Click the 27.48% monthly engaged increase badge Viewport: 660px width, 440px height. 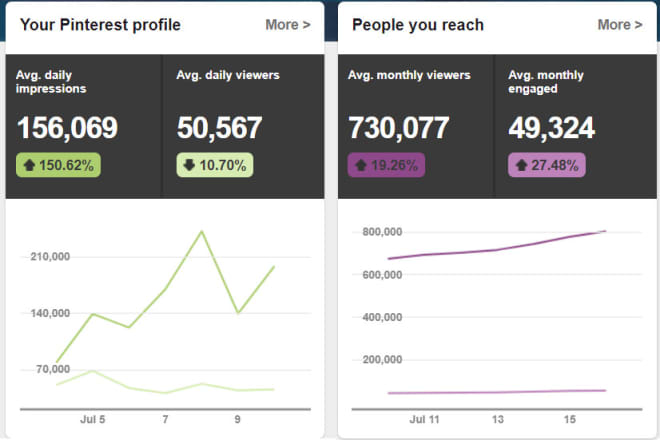pyautogui.click(x=547, y=165)
